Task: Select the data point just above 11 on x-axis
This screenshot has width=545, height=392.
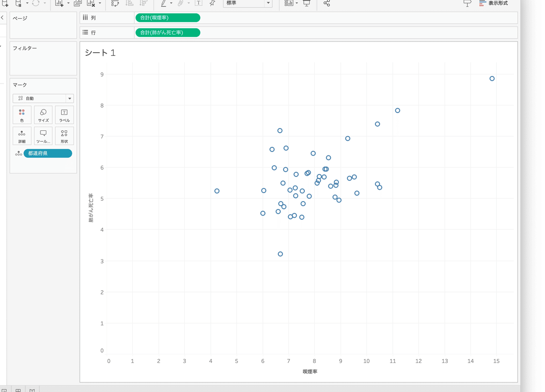Action: [x=397, y=110]
